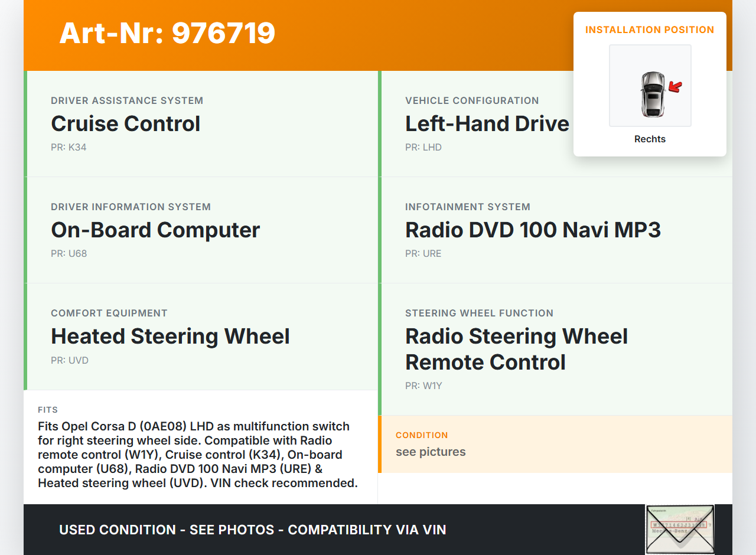The height and width of the screenshot is (555, 756).
Task: Click PR code K34 under Cruise Control
Action: pos(69,148)
